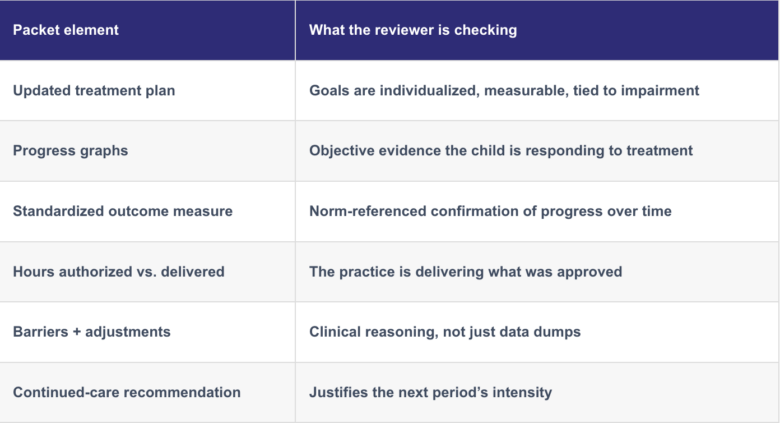Click the 'Justifies the next period's intensity' text

[430, 392]
